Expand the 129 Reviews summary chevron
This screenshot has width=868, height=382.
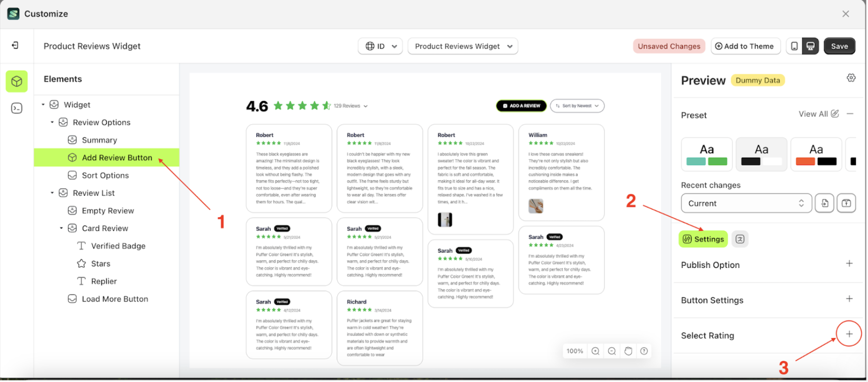pyautogui.click(x=366, y=106)
